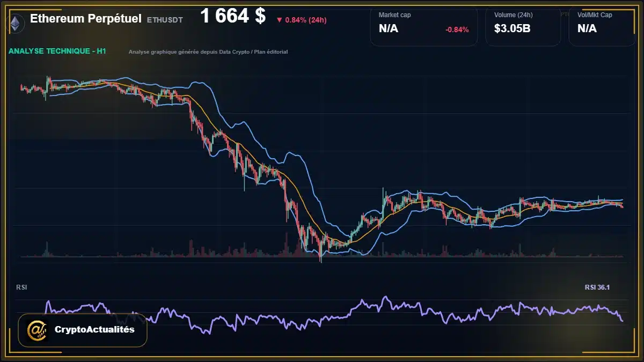Click the RSI label at left
The width and height of the screenshot is (644, 362).
(x=22, y=287)
